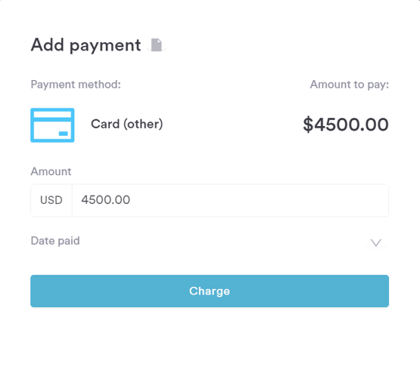Click the USD currency prefix box
420x376 pixels.
click(x=51, y=200)
